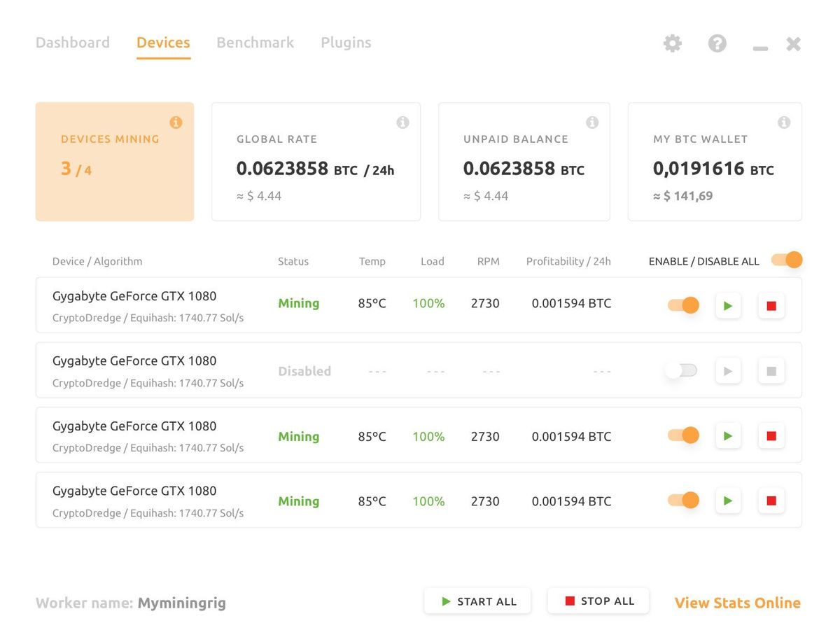Viewport: 840px width, 644px height.
Task: Flip the Enable/Disable All switch
Action: pos(787,260)
